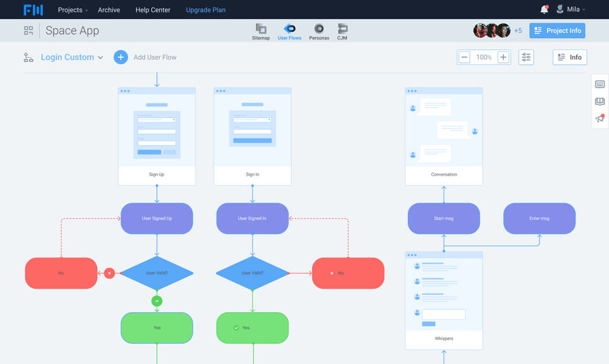Open the guide book icon in sidebar

[599, 101]
